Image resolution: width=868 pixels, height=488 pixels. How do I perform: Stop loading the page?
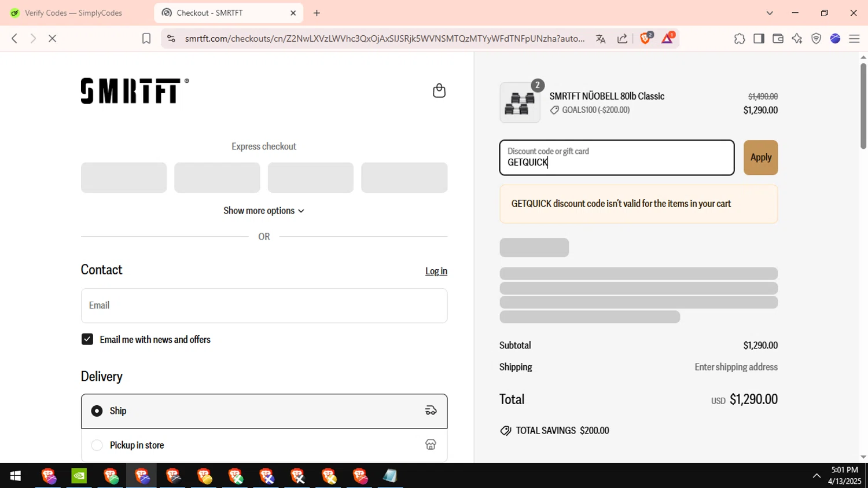pyautogui.click(x=52, y=39)
